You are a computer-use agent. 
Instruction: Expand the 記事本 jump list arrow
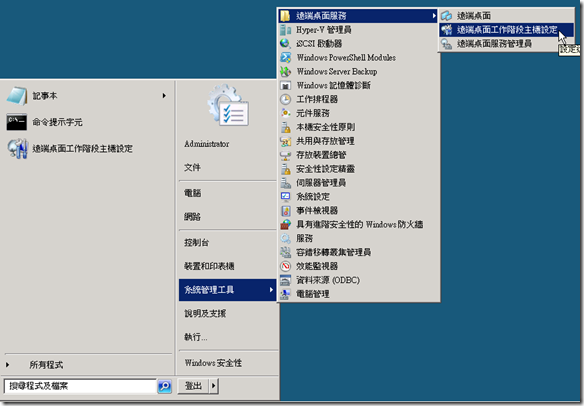[x=164, y=96]
